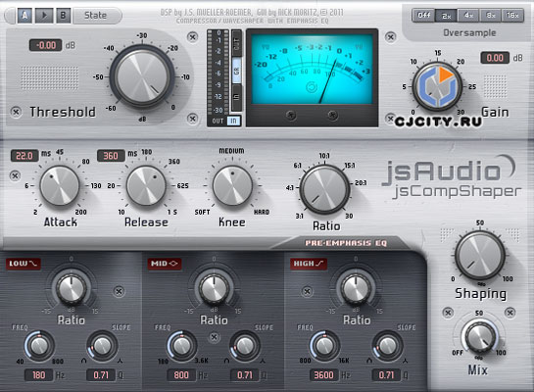The image size is (534, 392).
Task: Click the Release ms value field
Action: pyautogui.click(x=111, y=156)
